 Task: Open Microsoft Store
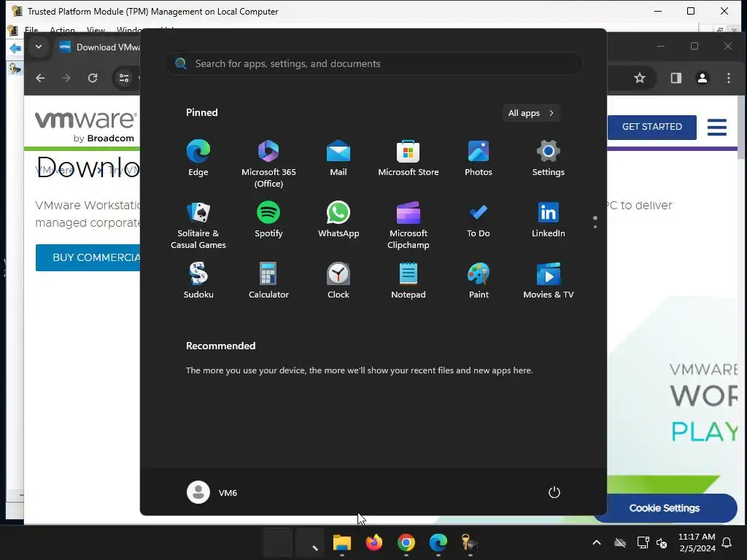pos(409,158)
